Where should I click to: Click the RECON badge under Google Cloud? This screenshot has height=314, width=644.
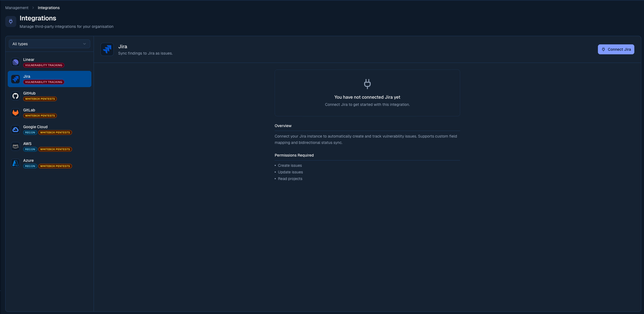point(30,132)
